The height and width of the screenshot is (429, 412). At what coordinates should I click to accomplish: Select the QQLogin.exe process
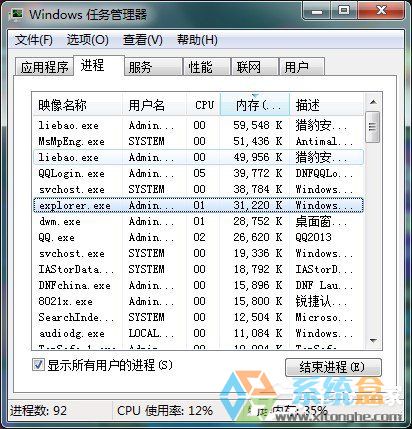click(198, 173)
